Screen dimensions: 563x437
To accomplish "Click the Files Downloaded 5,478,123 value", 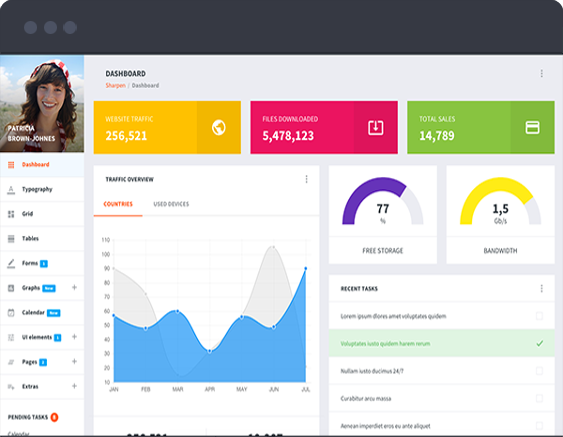I will click(x=288, y=136).
